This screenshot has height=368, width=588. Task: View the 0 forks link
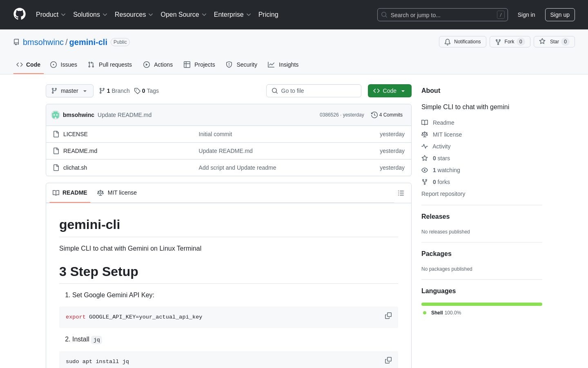(436, 182)
